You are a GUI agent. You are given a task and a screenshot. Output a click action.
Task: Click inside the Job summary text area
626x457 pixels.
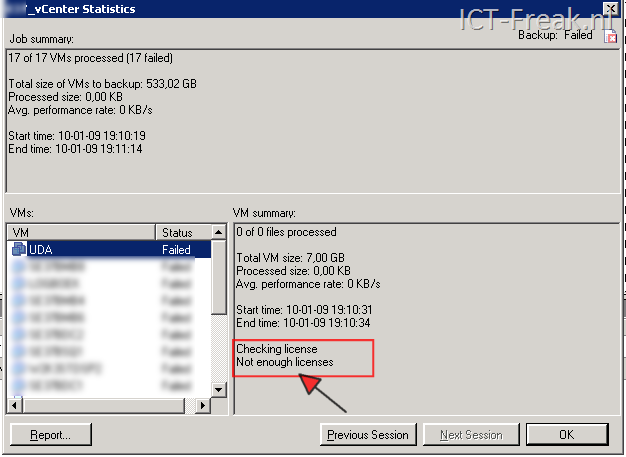coord(300,120)
